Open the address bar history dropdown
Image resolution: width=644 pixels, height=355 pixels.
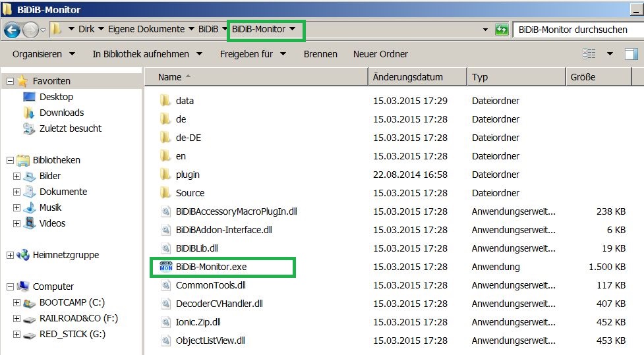point(485,30)
